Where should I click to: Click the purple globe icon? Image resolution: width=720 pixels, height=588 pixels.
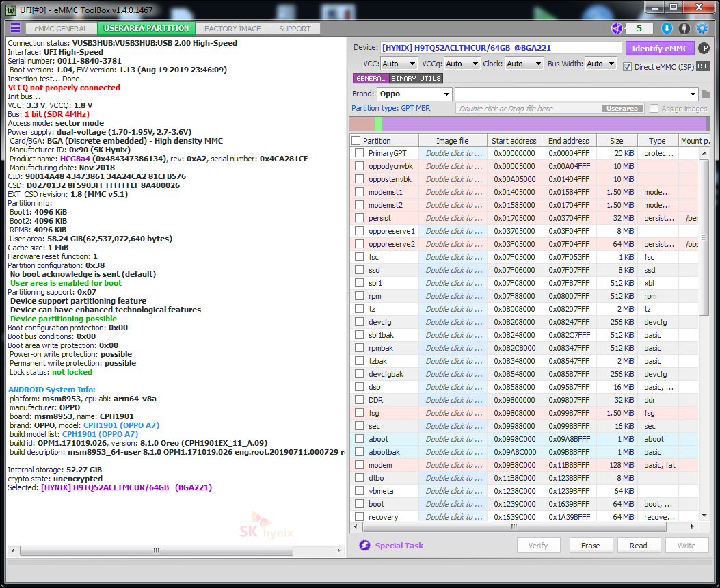coord(617,28)
